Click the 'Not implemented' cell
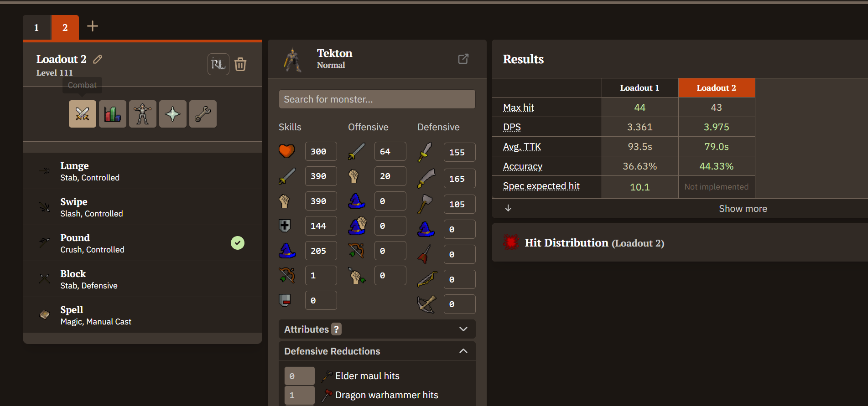The width and height of the screenshot is (868, 406). (717, 187)
